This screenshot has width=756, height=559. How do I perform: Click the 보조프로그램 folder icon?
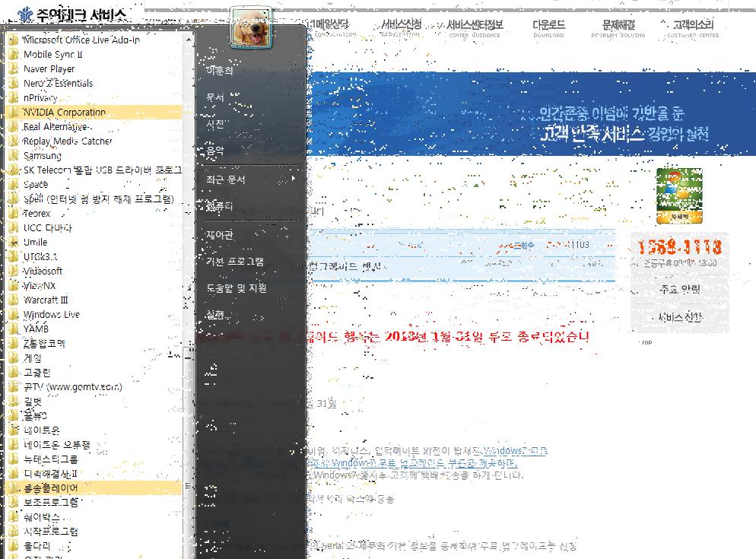pos(14,503)
